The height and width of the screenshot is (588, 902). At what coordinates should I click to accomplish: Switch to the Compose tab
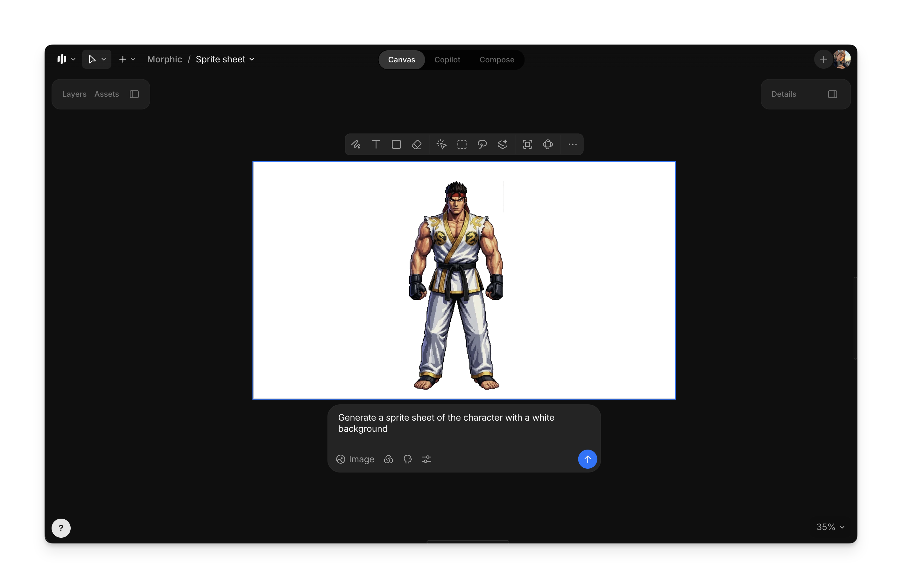tap(497, 59)
